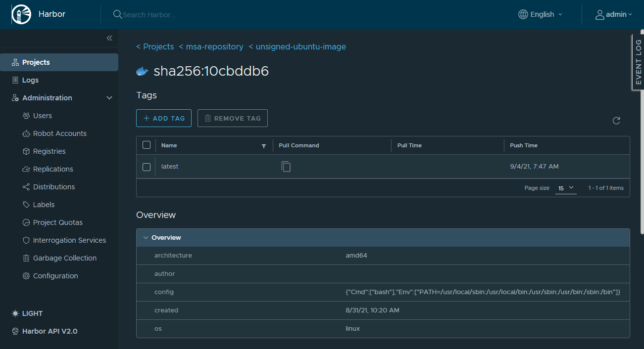Click the Configuration gear icon
644x349 pixels.
(26, 276)
